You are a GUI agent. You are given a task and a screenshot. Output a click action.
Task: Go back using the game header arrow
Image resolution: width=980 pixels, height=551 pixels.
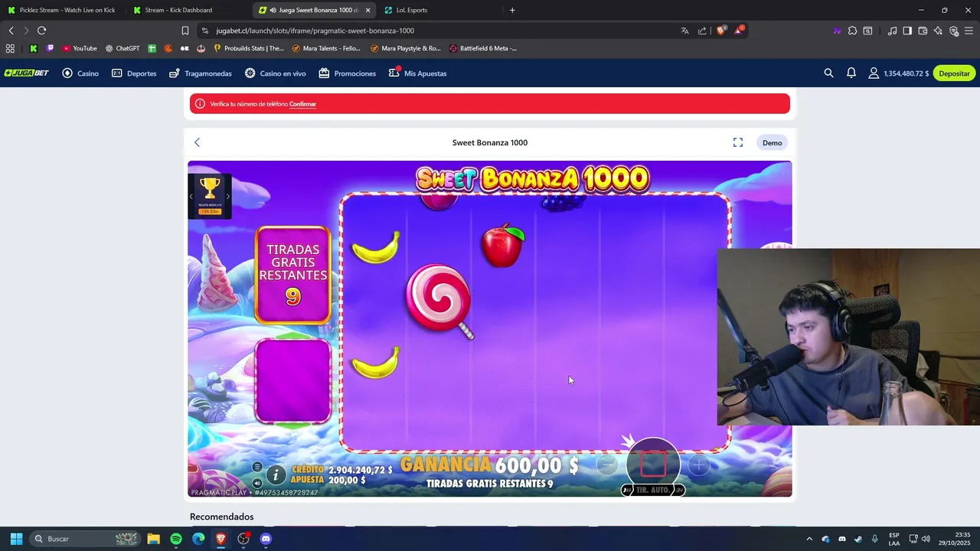click(197, 142)
